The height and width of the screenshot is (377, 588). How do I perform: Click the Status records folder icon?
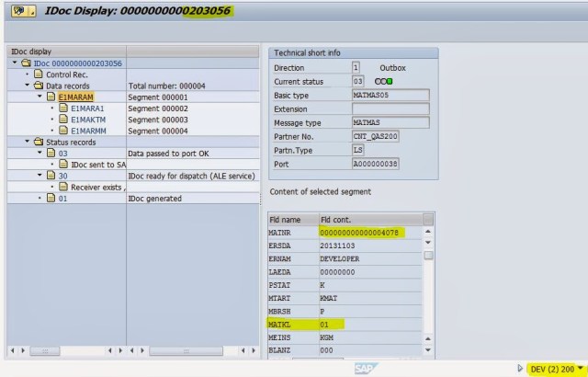point(39,142)
